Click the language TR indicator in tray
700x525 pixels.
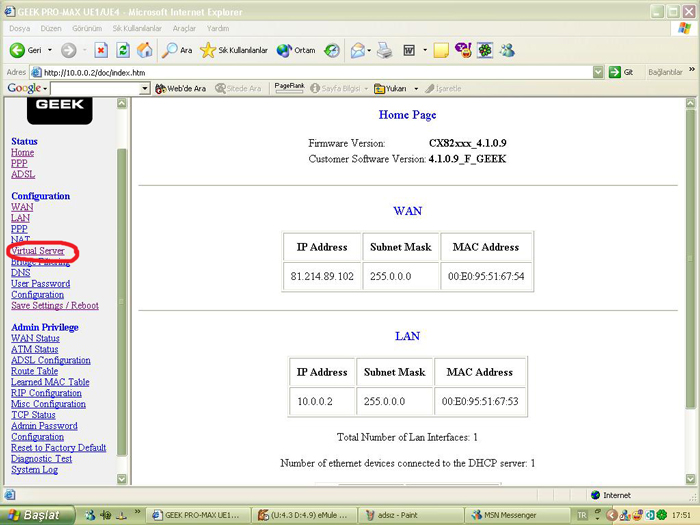(x=582, y=515)
